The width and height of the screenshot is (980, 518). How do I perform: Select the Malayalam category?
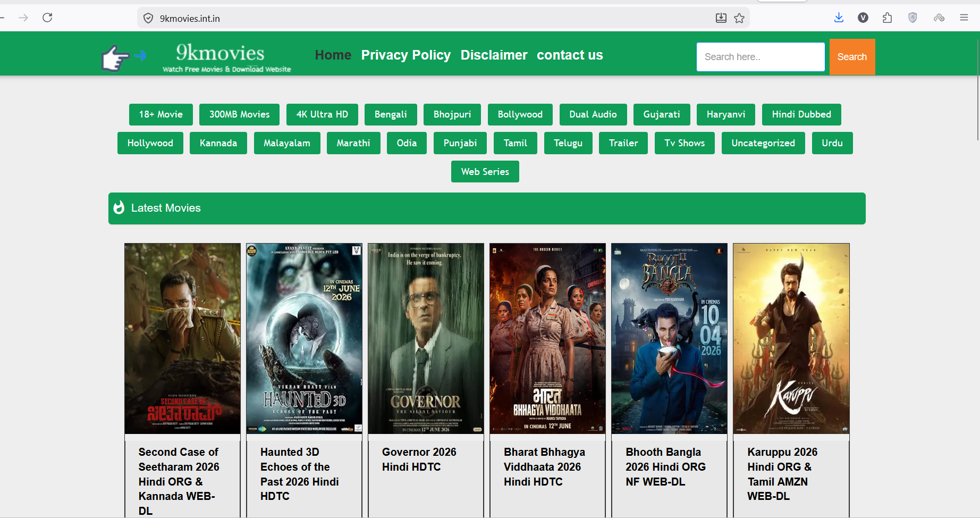pyautogui.click(x=287, y=143)
